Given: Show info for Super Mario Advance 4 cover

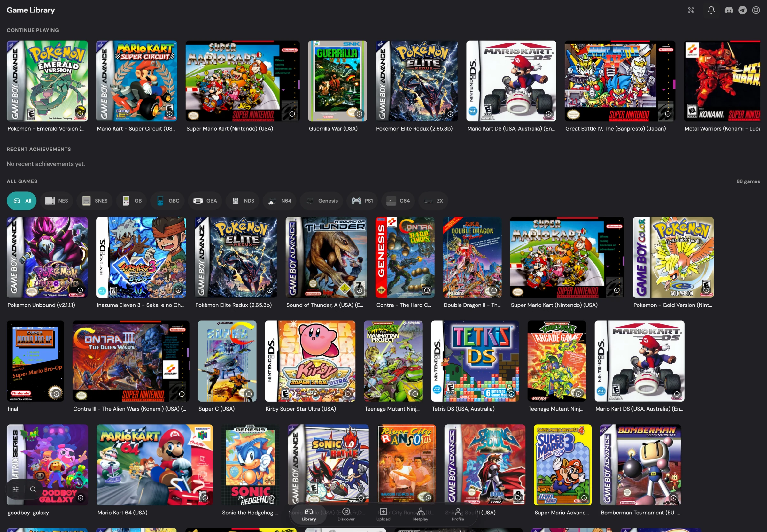Looking at the screenshot, I should click(x=584, y=497).
